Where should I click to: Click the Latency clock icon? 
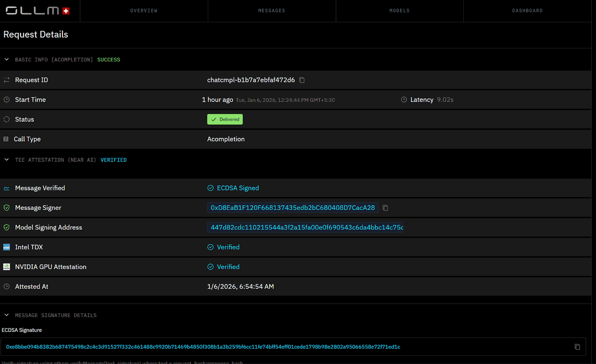tap(404, 100)
